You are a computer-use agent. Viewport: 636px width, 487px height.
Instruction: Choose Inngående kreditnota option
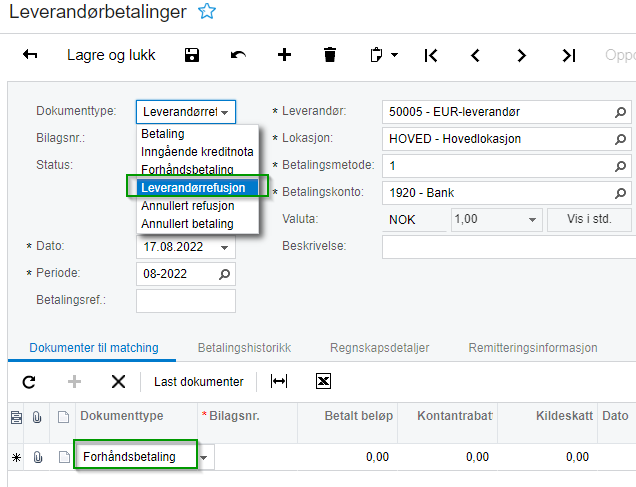pos(197,152)
